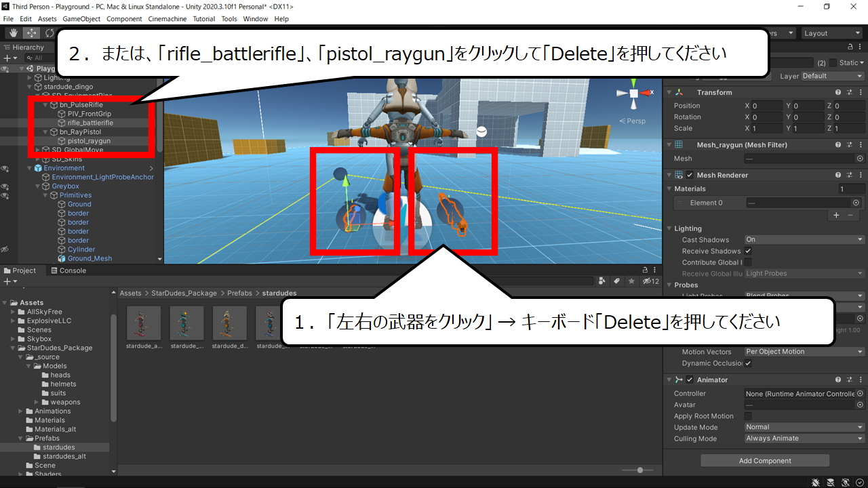Open Mesh Renderer kebab menu
Screen dimensions: 868x488
[861, 175]
